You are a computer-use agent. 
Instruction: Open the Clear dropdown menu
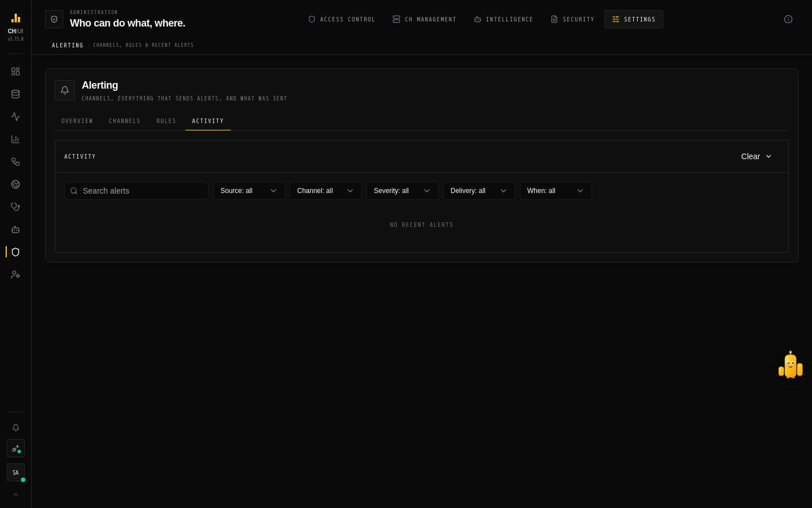coord(756,156)
